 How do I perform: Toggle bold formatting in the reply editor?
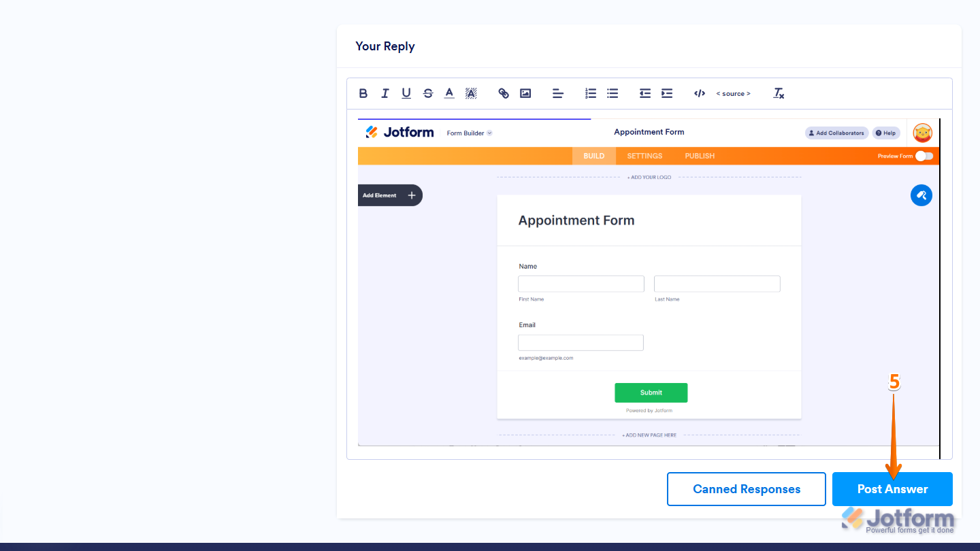point(363,93)
